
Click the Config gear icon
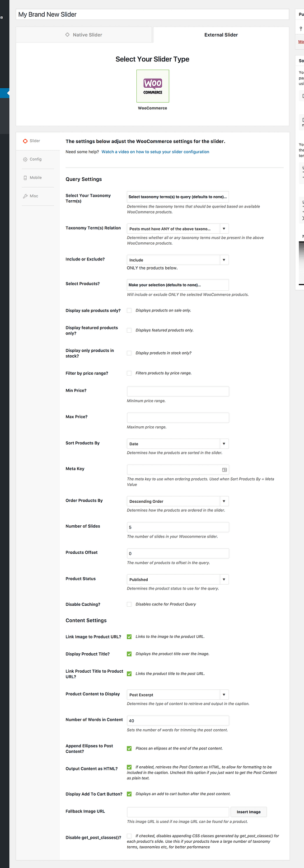[x=25, y=160]
